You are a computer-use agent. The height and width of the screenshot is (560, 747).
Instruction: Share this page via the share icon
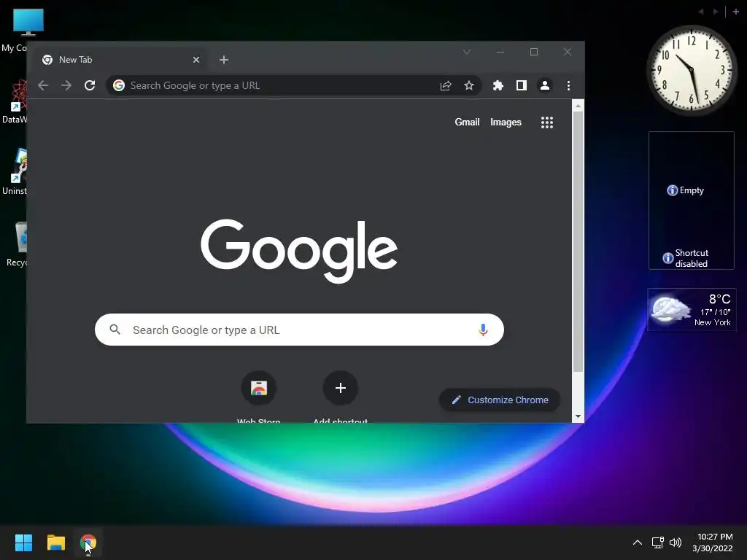[446, 85]
